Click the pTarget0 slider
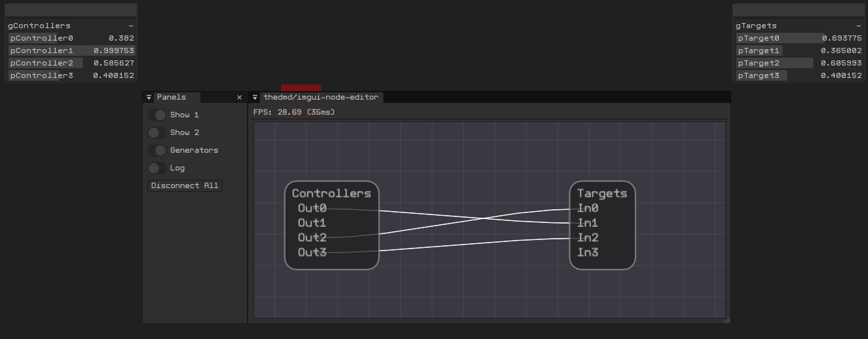Image resolution: width=868 pixels, height=339 pixels. [x=799, y=38]
